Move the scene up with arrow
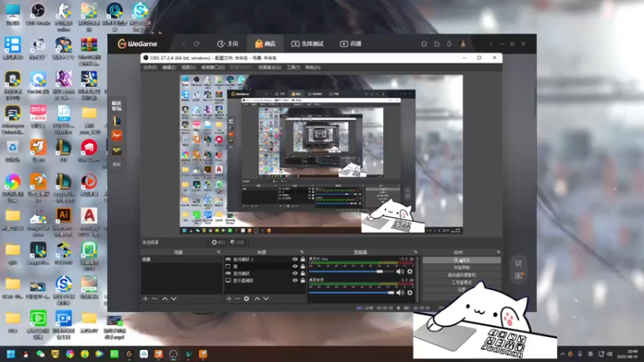The height and width of the screenshot is (362, 644). coord(165,298)
